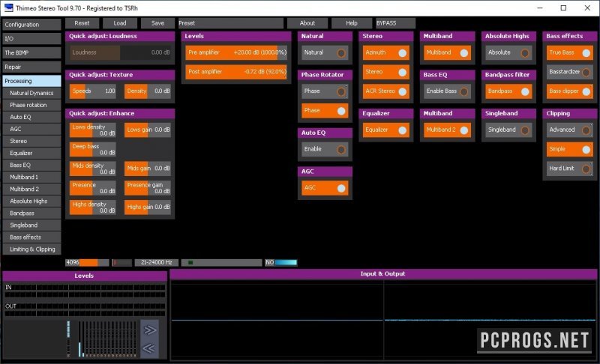Open the Preset selector field

point(231,23)
